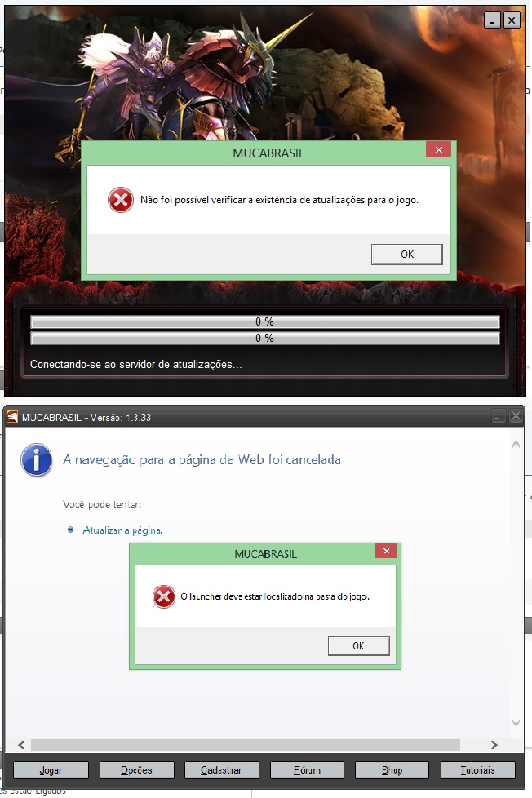
Task: Click the Shop button
Action: coord(392,770)
